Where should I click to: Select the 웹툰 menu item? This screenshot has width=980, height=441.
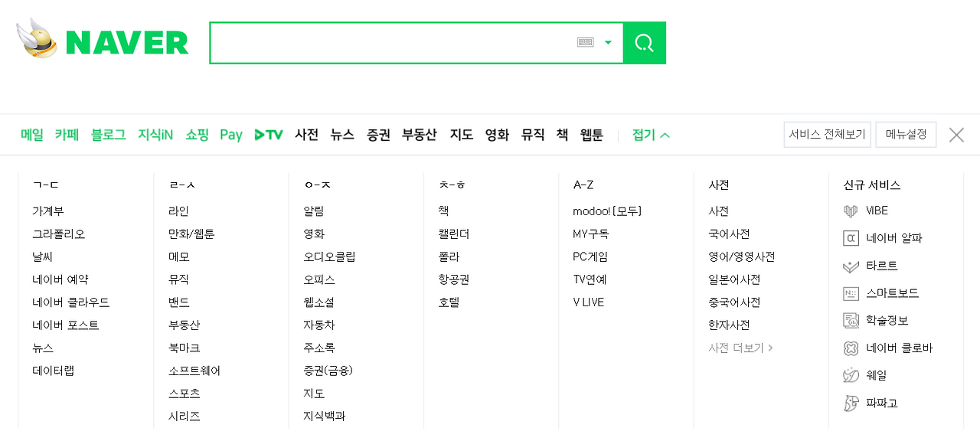(592, 135)
